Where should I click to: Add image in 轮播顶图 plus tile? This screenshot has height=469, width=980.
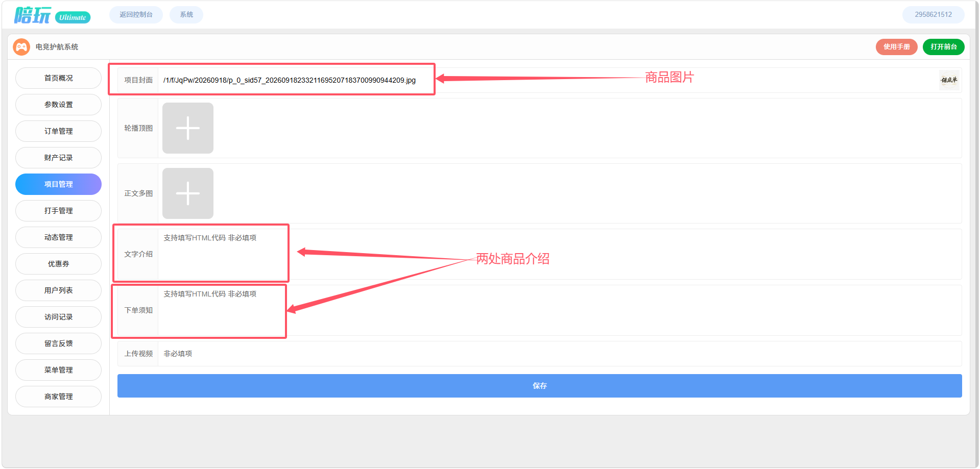tap(188, 128)
